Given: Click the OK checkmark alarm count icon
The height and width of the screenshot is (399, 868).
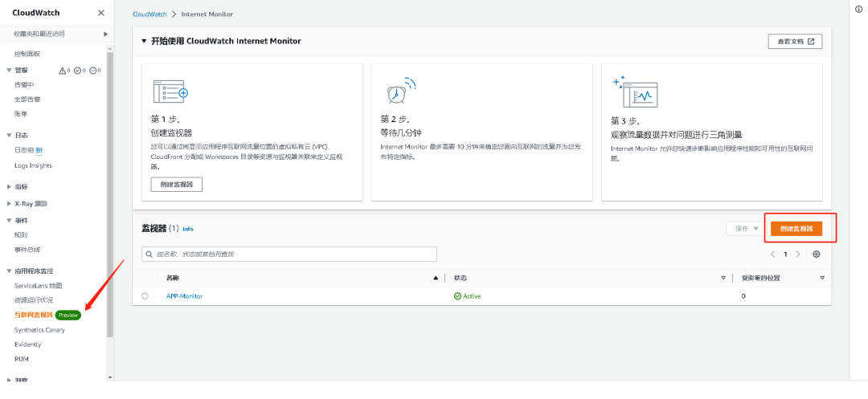Looking at the screenshot, I should 77,71.
